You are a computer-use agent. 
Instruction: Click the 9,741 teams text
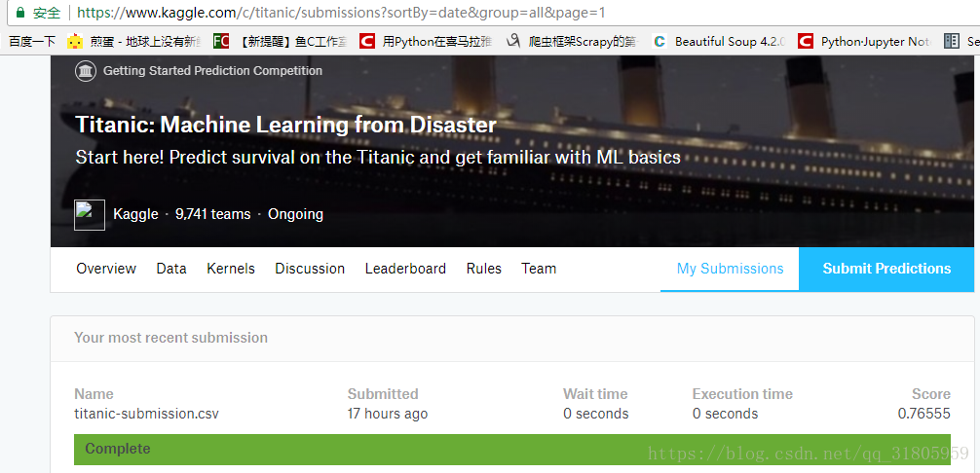click(x=213, y=215)
